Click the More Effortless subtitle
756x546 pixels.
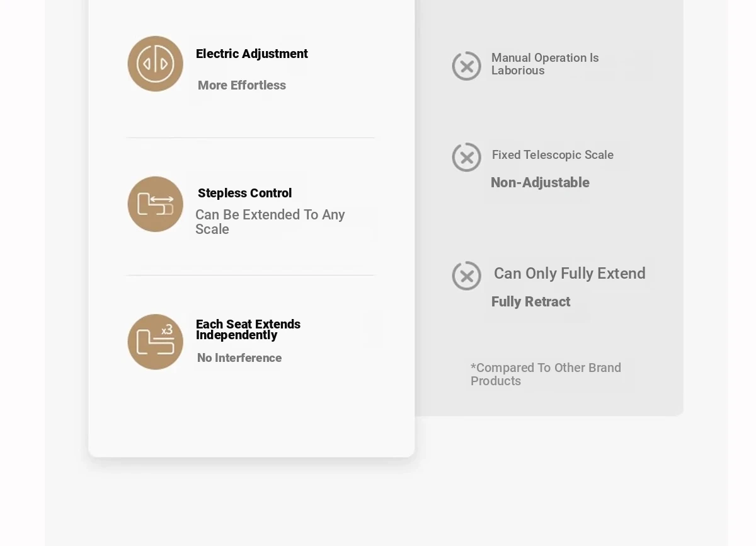click(x=242, y=86)
